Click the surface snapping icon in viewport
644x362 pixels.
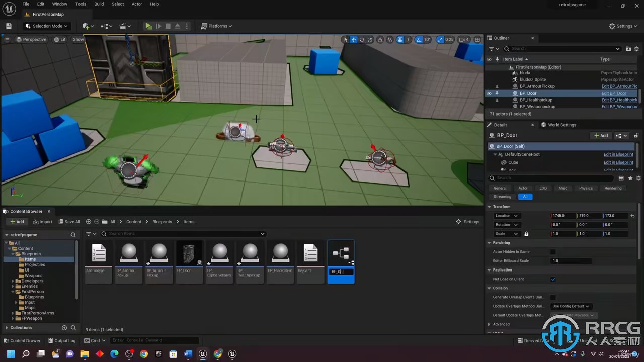point(390,40)
